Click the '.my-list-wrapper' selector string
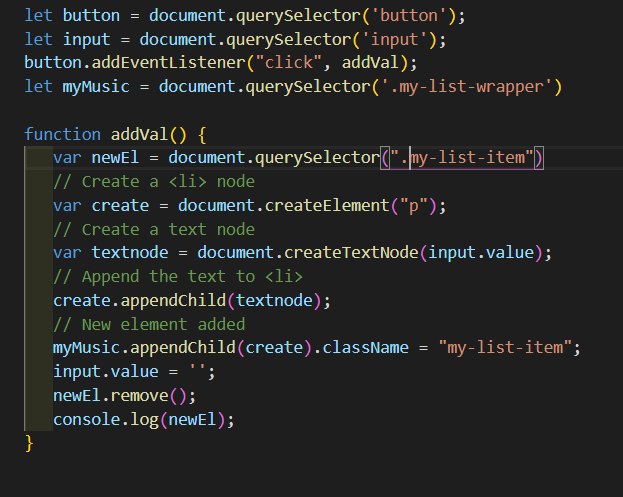 [x=467, y=87]
